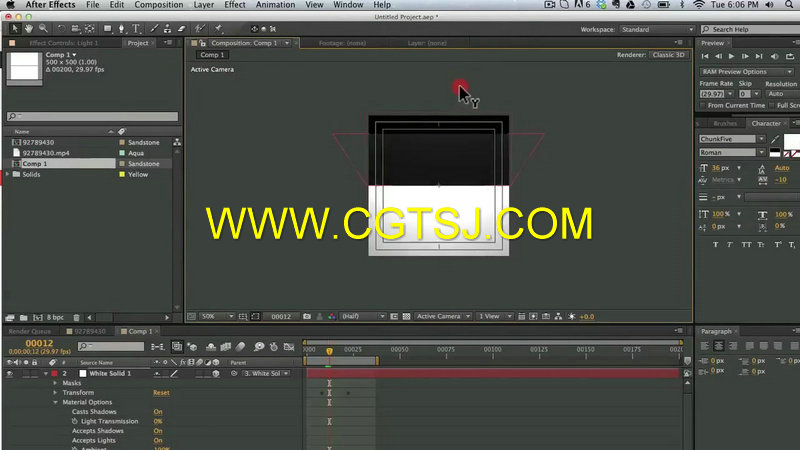The width and height of the screenshot is (800, 450).
Task: Select the Unified Camera tool
Action: point(76,29)
